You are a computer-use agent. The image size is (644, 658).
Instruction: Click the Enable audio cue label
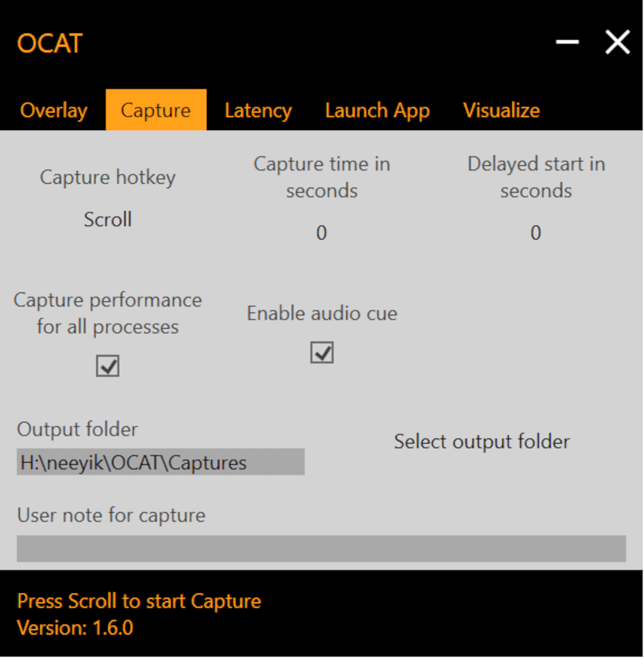click(x=322, y=313)
